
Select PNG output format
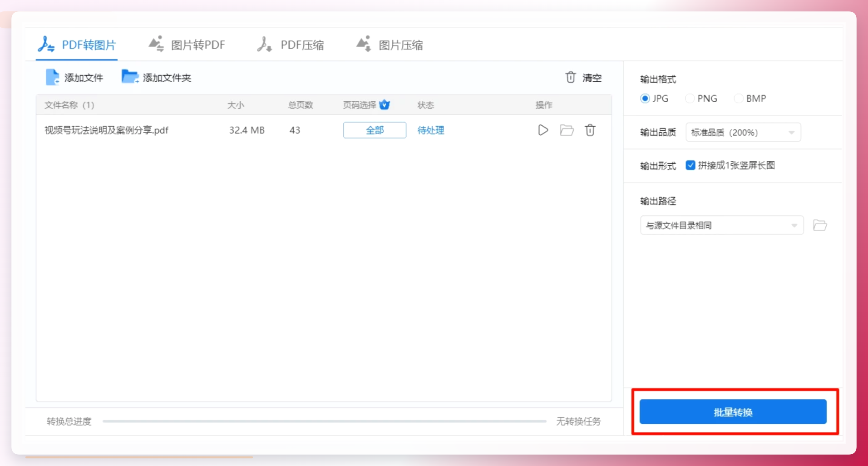point(701,98)
